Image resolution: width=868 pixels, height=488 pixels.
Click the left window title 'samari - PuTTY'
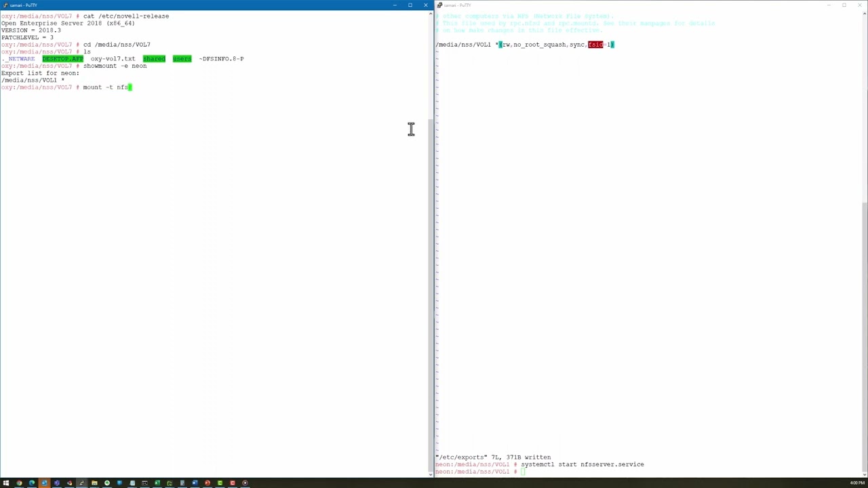click(x=23, y=5)
